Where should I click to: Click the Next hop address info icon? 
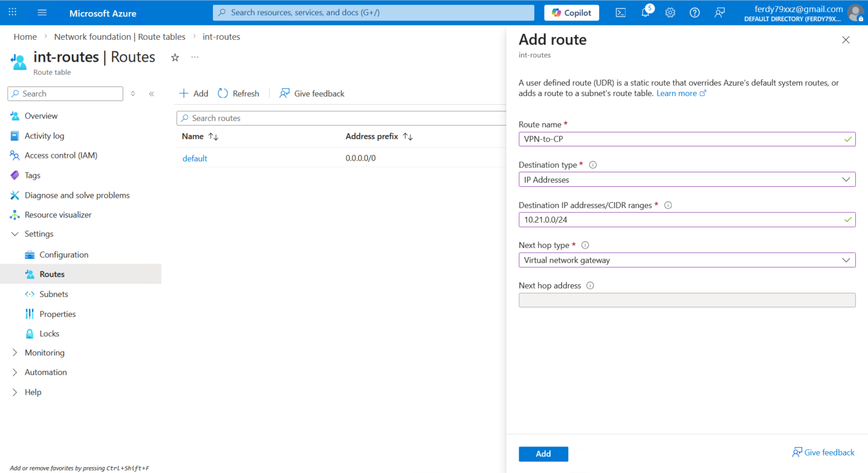[590, 285]
